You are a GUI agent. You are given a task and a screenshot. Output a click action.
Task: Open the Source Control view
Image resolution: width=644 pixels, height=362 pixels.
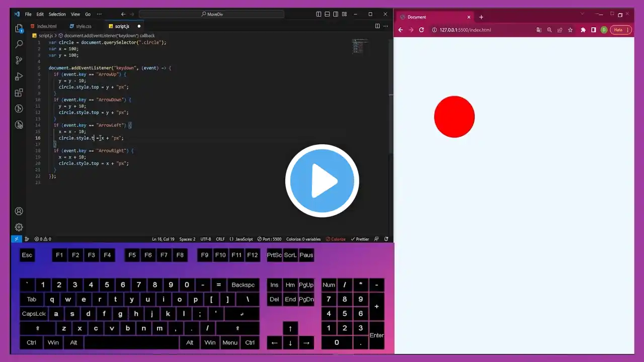click(x=19, y=60)
